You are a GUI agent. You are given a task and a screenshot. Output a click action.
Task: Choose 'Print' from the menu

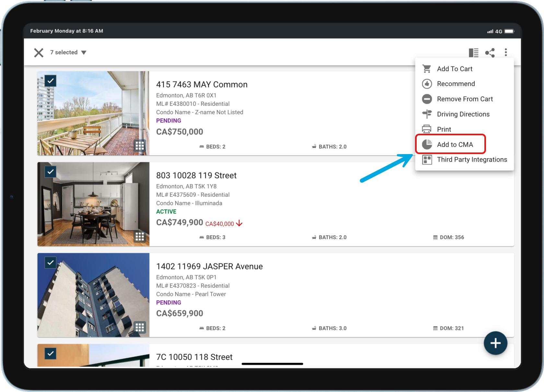[464, 129]
